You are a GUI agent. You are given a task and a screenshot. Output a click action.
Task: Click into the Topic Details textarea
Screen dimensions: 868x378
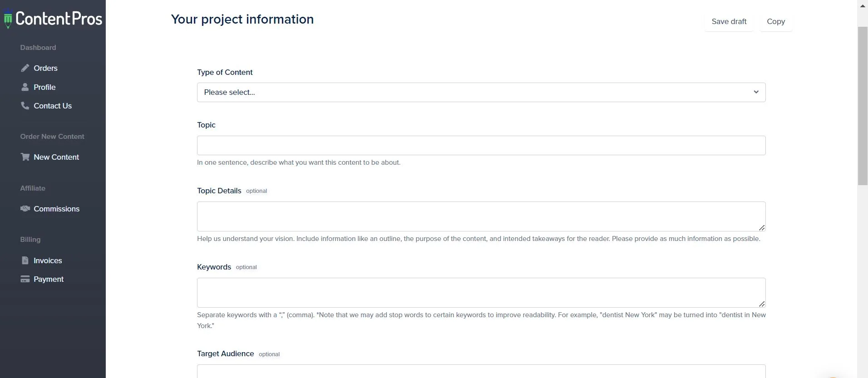481,216
